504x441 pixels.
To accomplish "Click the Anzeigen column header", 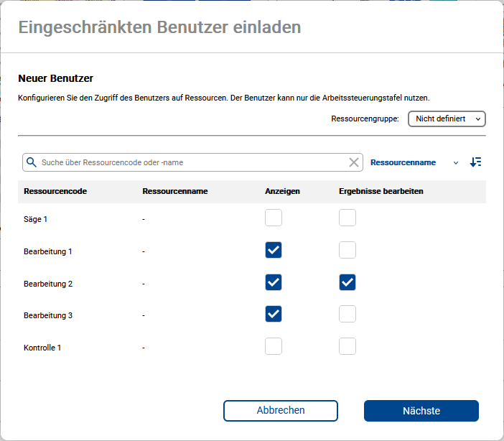I will point(282,192).
